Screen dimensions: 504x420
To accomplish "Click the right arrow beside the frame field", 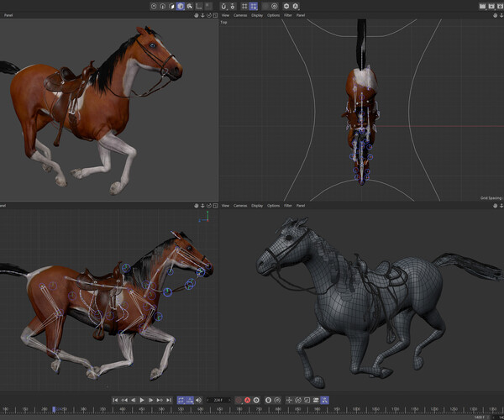I will click(229, 400).
